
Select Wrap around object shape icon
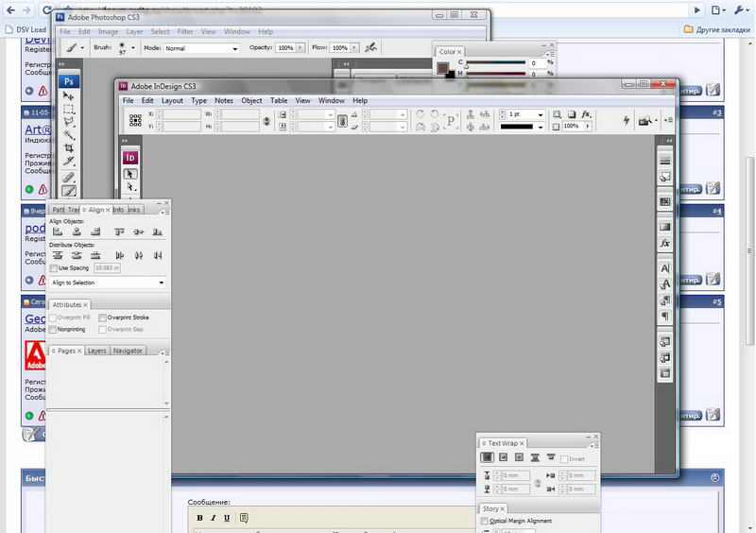pyautogui.click(x=519, y=457)
